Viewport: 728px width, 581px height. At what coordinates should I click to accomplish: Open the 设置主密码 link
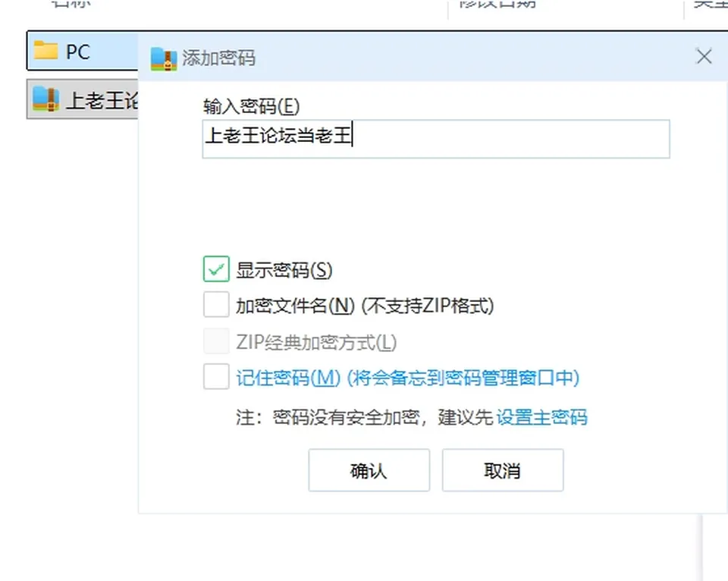(x=541, y=417)
